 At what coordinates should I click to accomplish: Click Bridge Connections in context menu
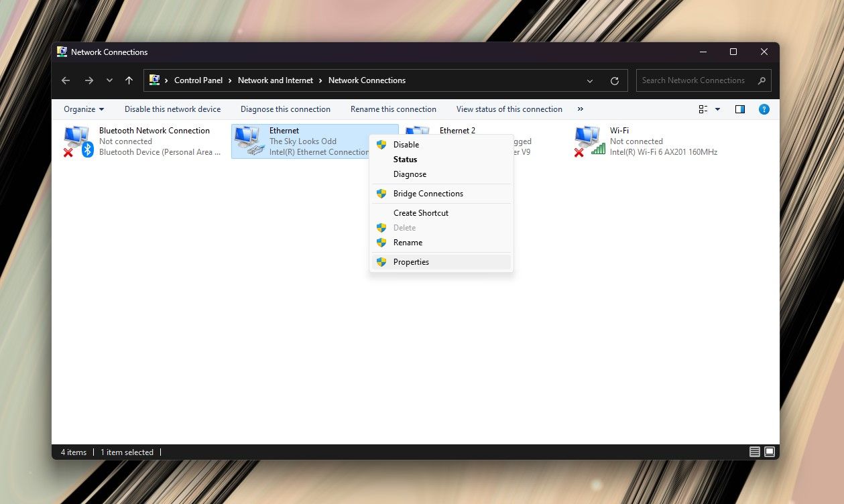(x=428, y=194)
